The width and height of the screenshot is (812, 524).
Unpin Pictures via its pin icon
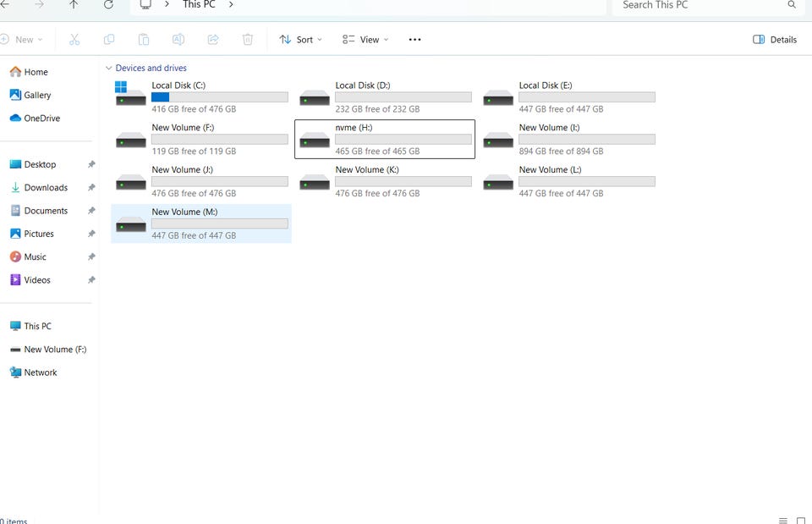point(91,234)
